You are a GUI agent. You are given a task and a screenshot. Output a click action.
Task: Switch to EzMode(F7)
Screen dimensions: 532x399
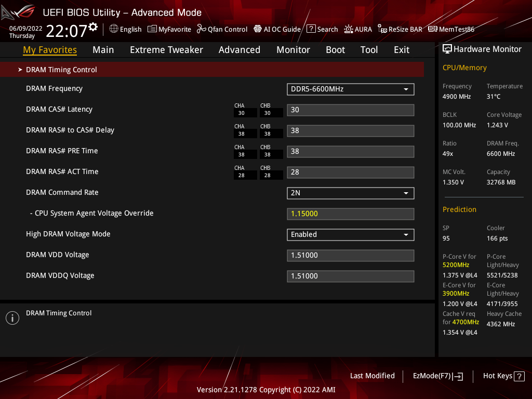[437, 376]
